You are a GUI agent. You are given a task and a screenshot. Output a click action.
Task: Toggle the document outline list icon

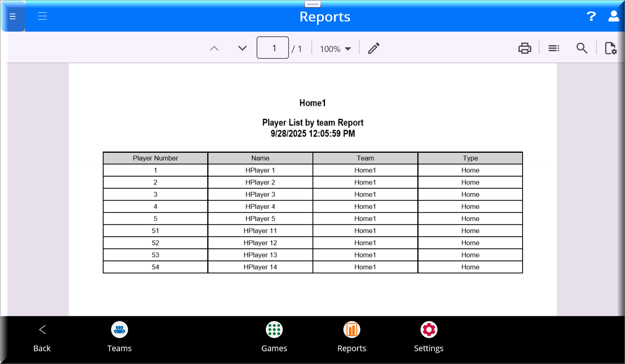[x=553, y=48]
